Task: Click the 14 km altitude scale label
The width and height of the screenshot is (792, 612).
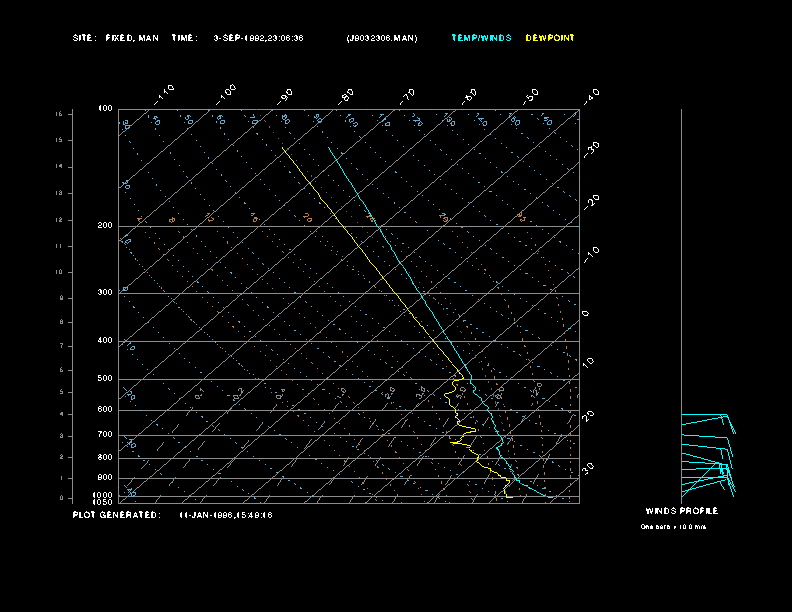Action: click(x=59, y=166)
